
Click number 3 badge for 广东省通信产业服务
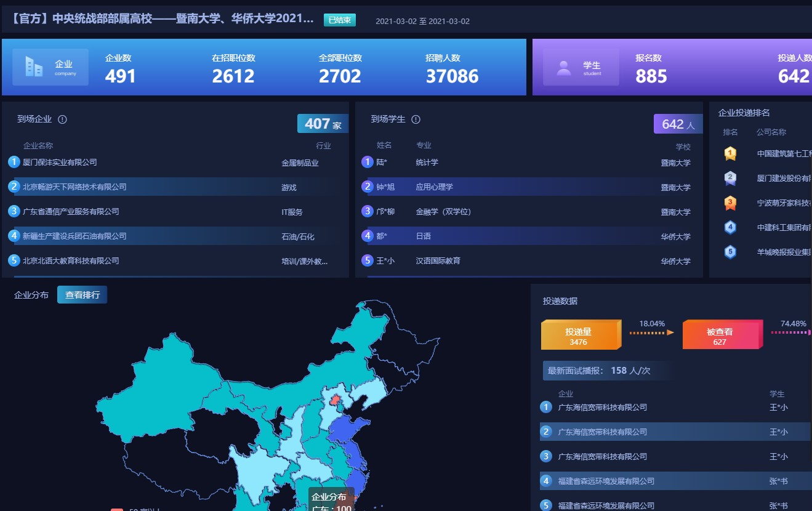coord(14,211)
